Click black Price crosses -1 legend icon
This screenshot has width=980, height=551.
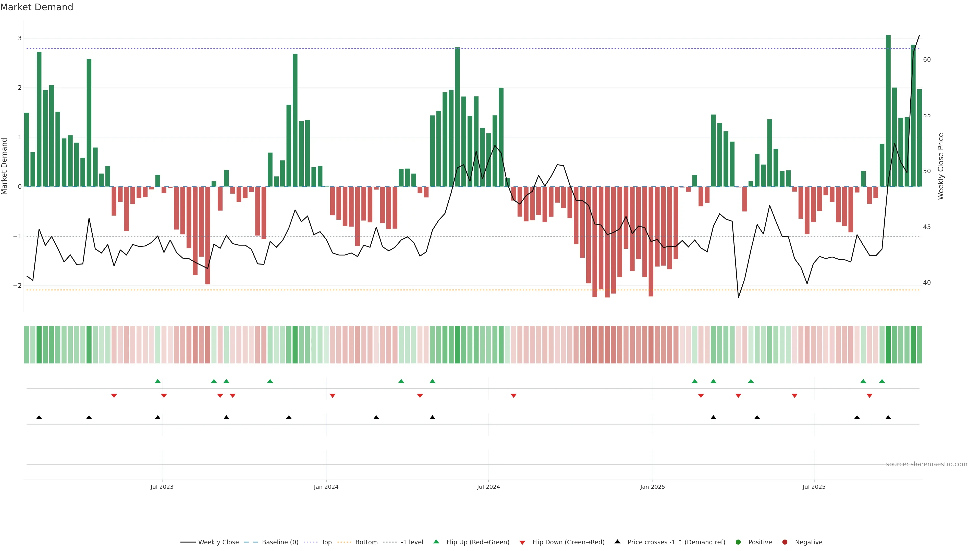pyautogui.click(x=617, y=542)
